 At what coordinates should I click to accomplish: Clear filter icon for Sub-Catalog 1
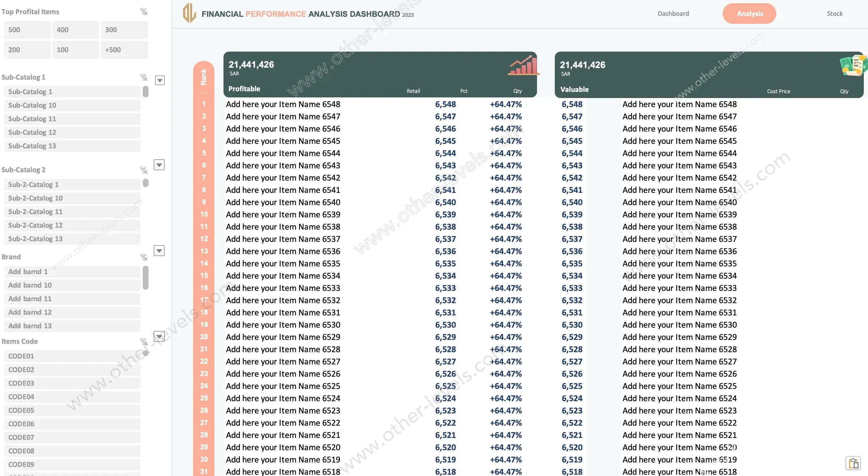(144, 77)
